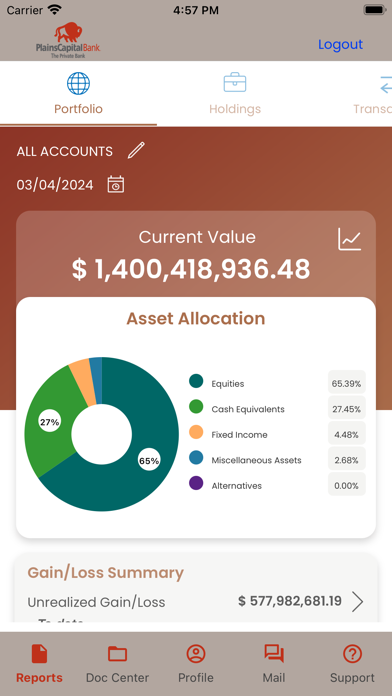Tap the Miscellaneous Assets legend label
392x696 pixels.
(256, 460)
